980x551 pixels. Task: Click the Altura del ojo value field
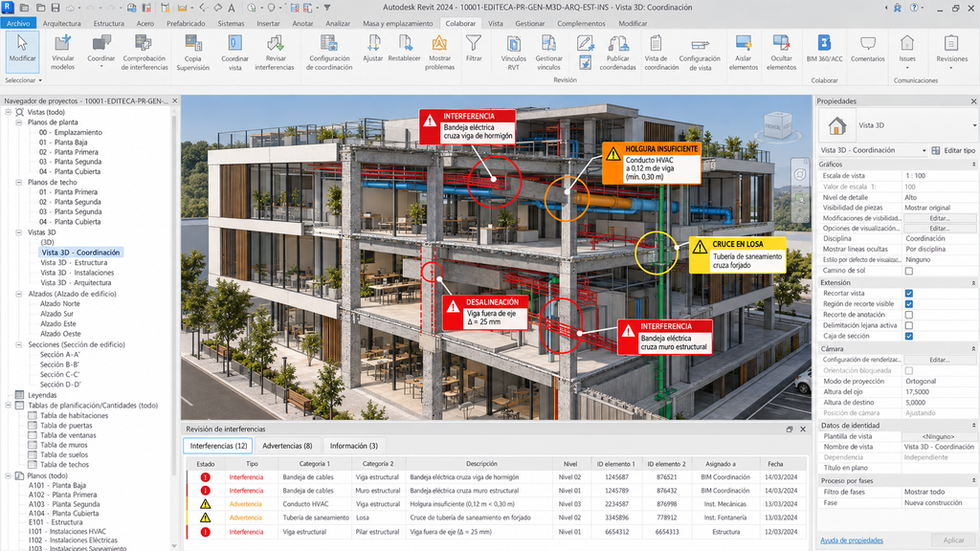pyautogui.click(x=940, y=392)
